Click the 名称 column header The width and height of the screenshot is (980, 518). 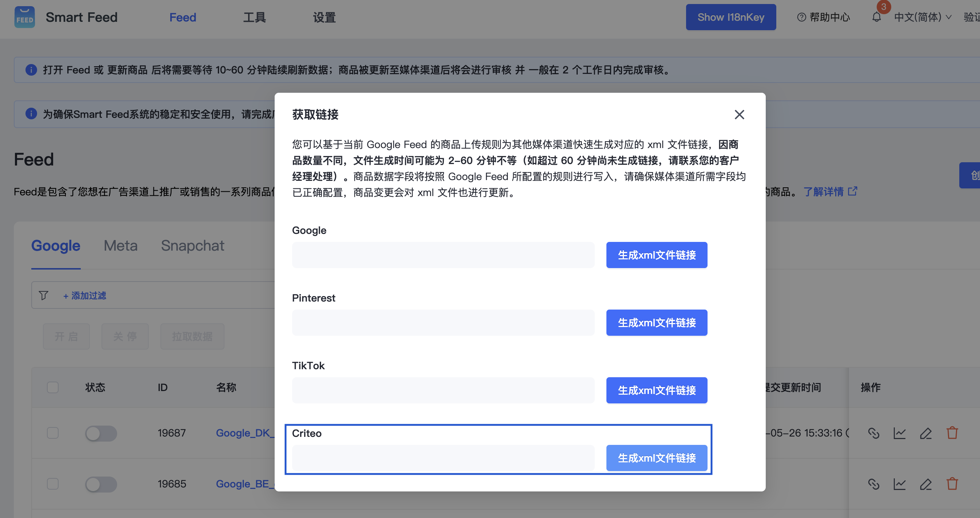[226, 387]
